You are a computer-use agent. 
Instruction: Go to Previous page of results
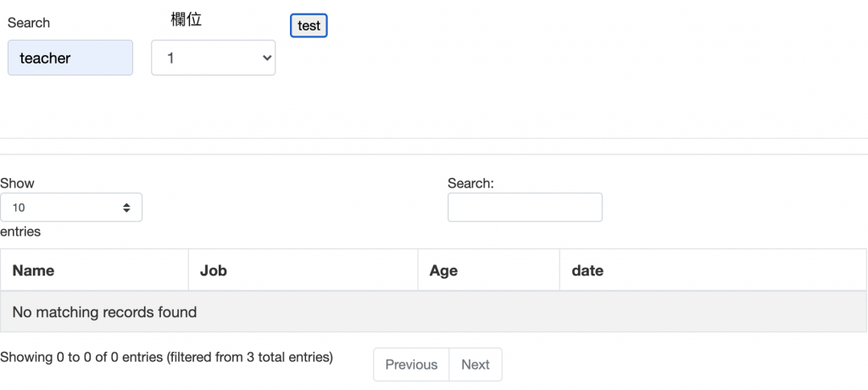click(x=411, y=365)
